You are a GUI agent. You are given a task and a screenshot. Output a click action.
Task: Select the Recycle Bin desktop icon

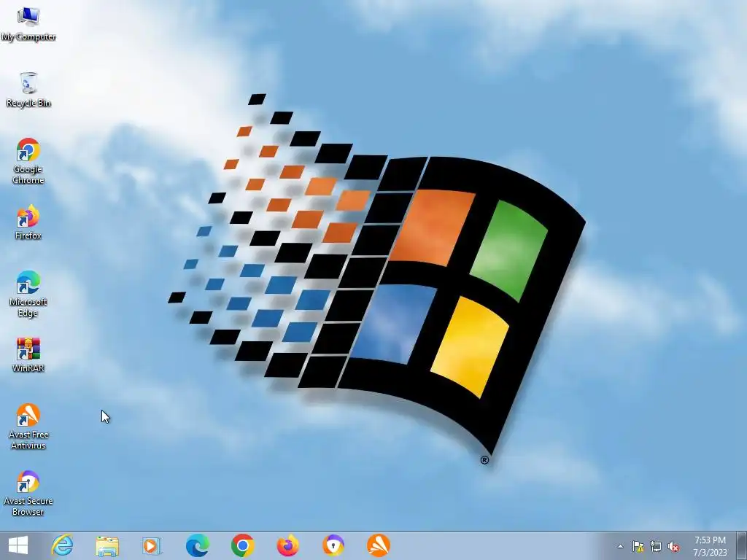(28, 90)
